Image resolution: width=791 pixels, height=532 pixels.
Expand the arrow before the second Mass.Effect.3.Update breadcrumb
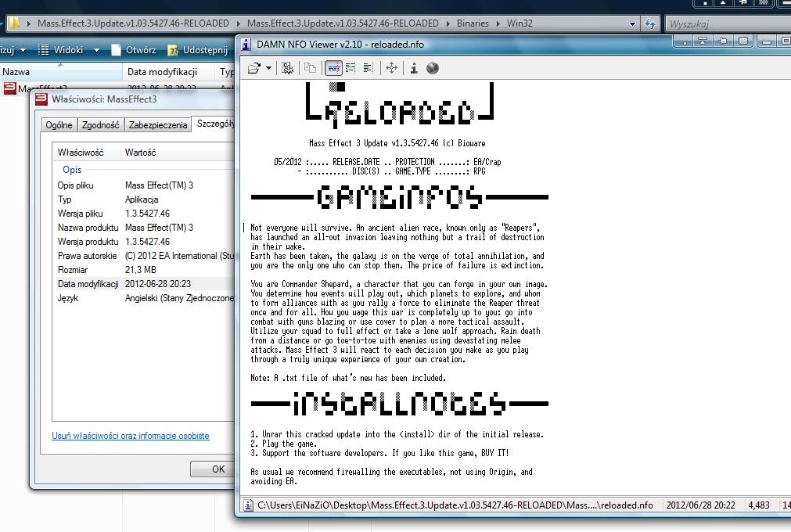tap(238, 23)
